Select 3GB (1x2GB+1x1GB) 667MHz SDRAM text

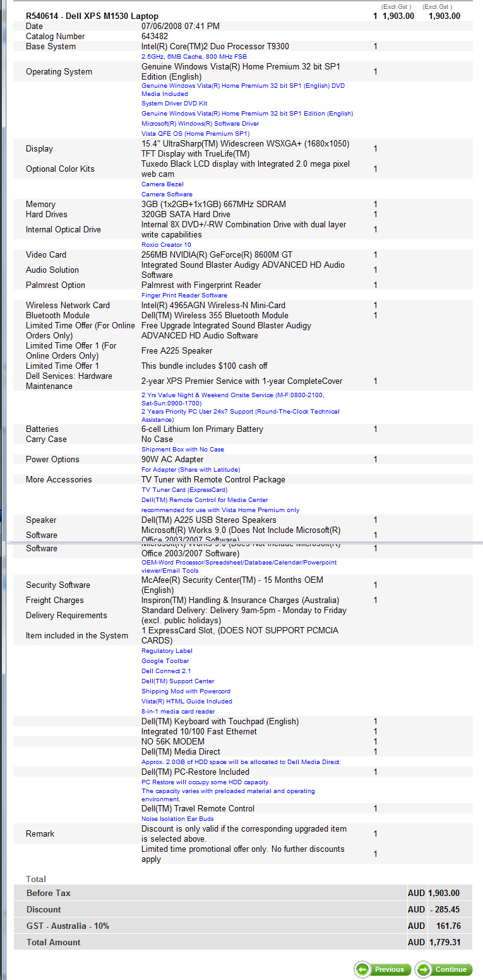(213, 204)
